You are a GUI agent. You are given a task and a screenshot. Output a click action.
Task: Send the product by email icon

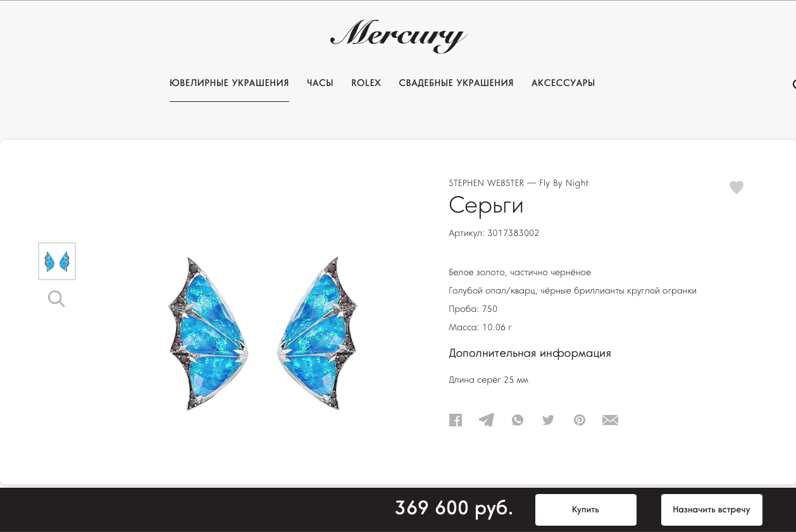click(x=610, y=420)
